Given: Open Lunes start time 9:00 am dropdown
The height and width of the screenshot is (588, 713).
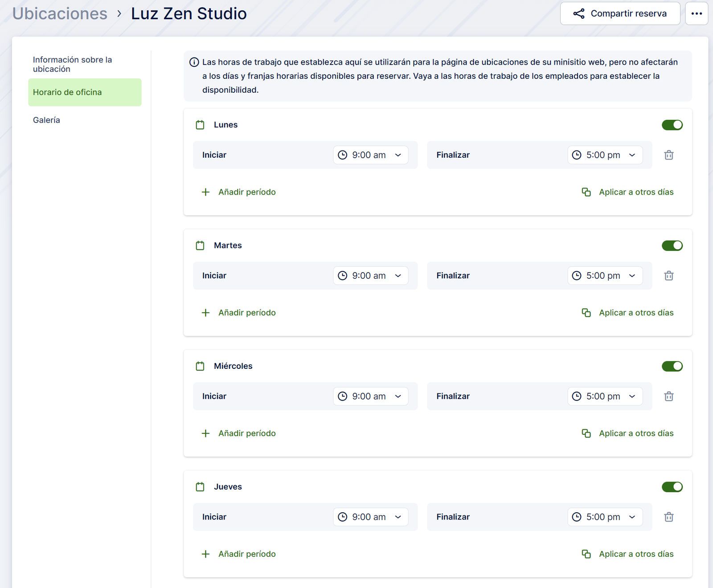Looking at the screenshot, I should [370, 155].
